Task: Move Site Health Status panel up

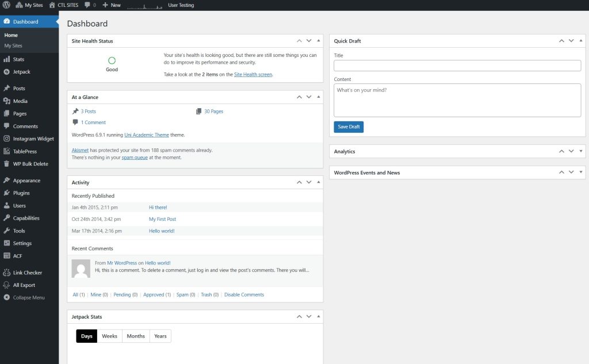Action: click(299, 41)
